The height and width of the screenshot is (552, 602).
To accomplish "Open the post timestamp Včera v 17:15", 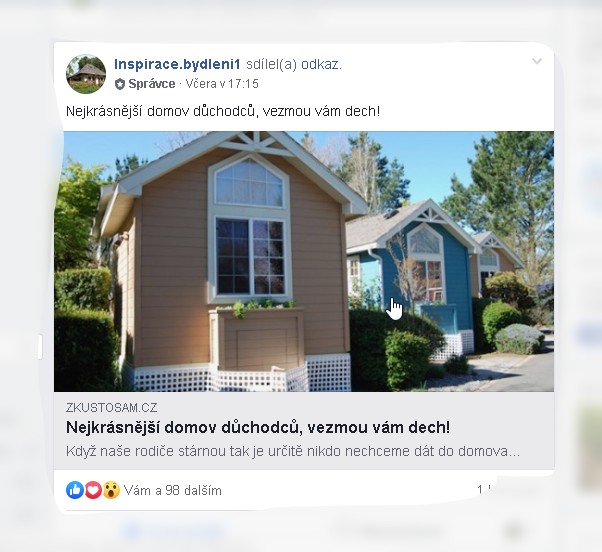I will coord(222,84).
